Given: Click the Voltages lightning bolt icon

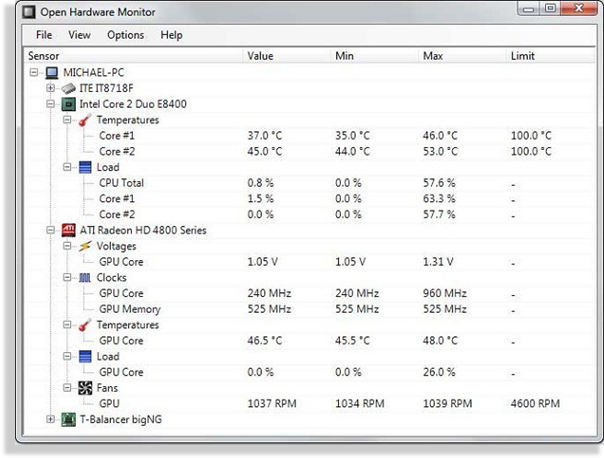Looking at the screenshot, I should coord(85,246).
